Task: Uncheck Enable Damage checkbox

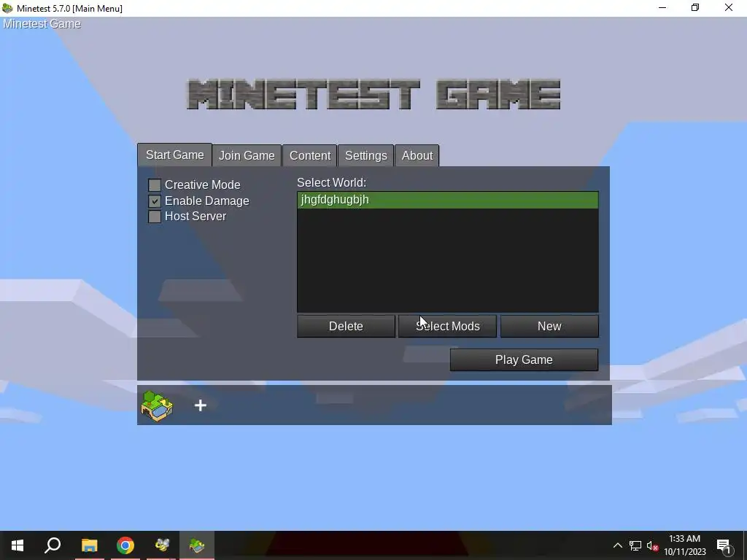Action: [155, 201]
